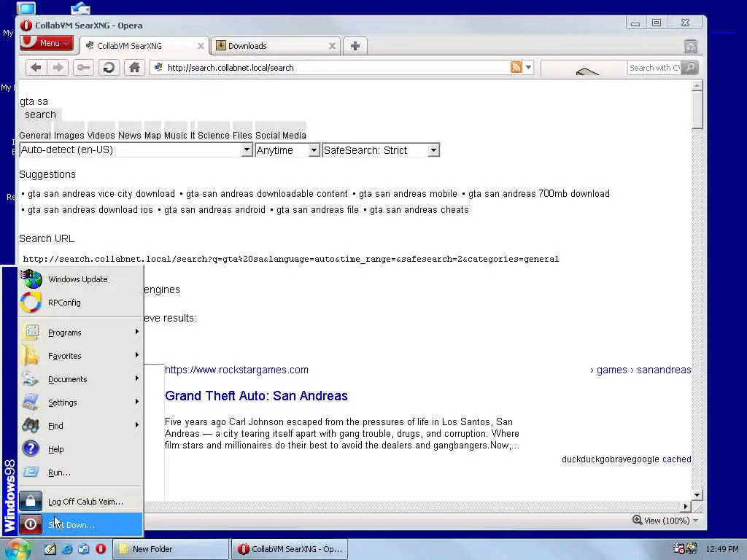Choose Run... from the Start menu

81,472
